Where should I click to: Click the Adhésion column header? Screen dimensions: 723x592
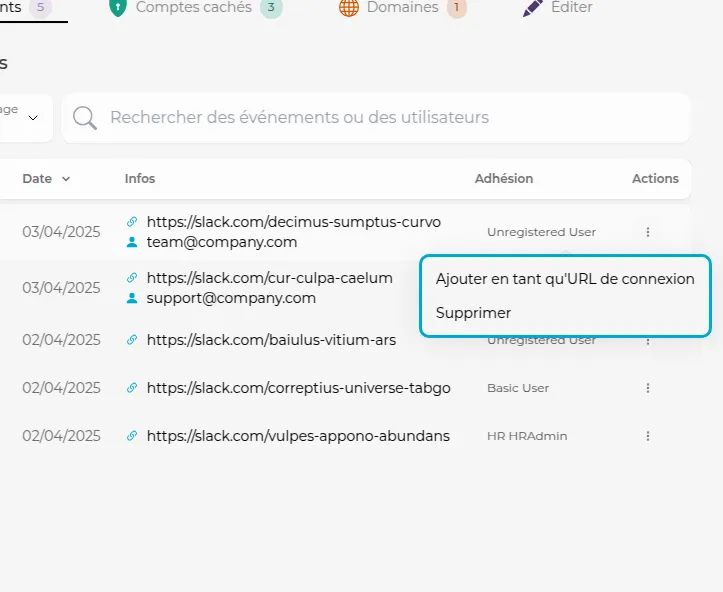tap(504, 178)
